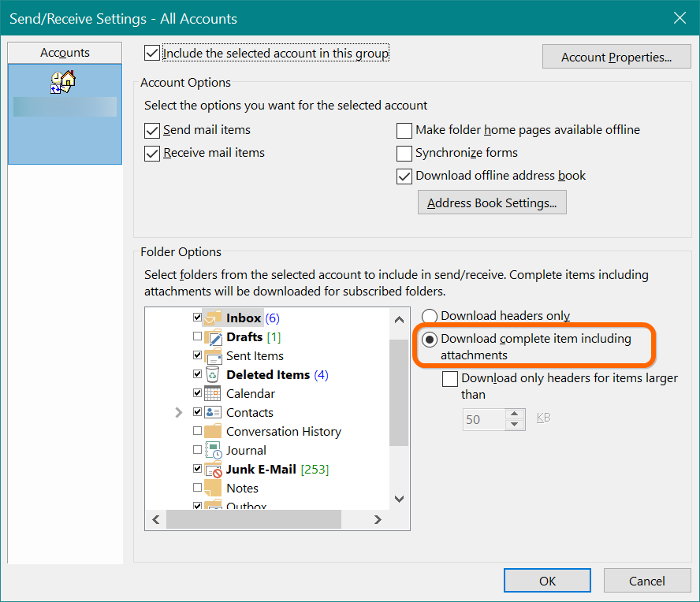Click the Drafts folder icon

tap(213, 337)
